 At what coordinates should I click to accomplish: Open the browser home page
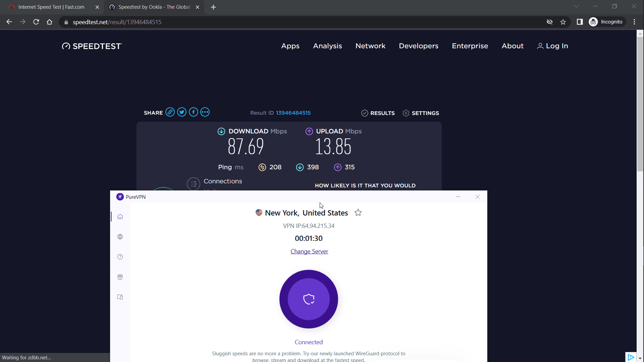tap(50, 22)
